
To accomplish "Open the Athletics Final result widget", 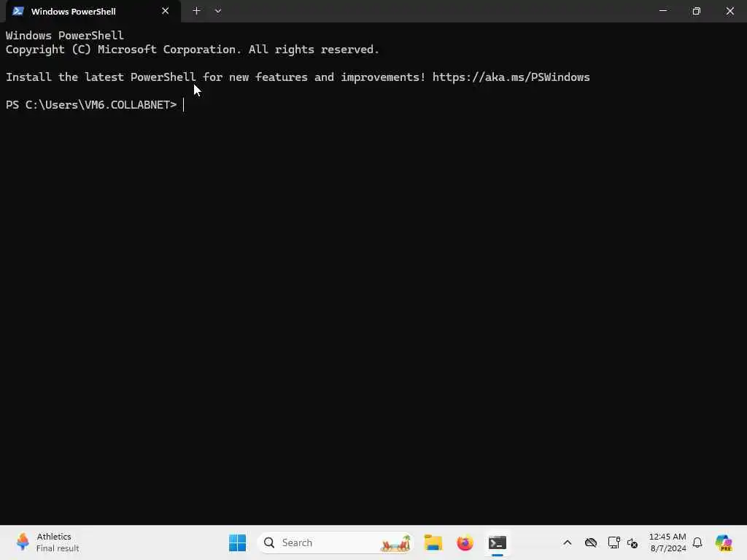I will pyautogui.click(x=47, y=542).
